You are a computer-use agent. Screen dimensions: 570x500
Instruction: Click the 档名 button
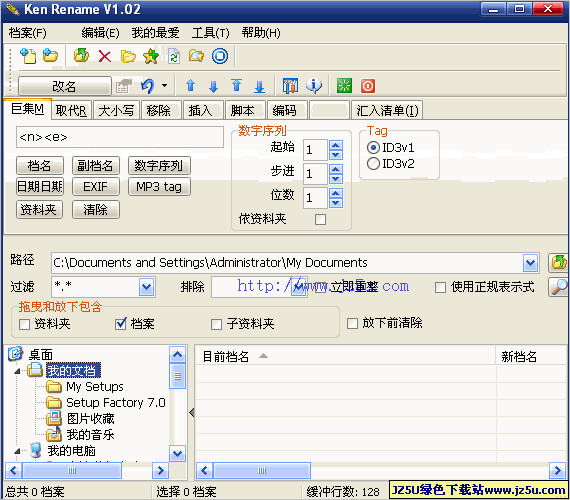pos(40,166)
